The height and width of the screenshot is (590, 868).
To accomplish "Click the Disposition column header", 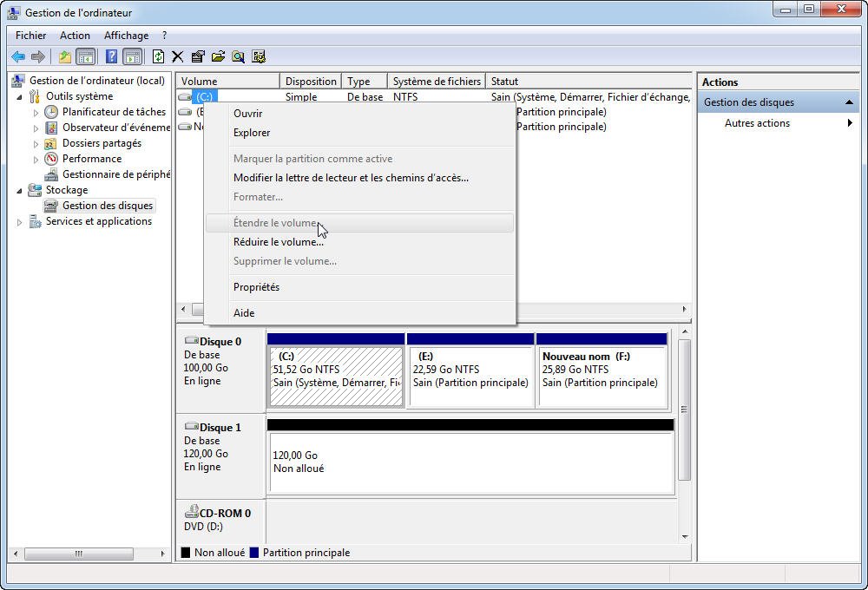I will coord(311,82).
